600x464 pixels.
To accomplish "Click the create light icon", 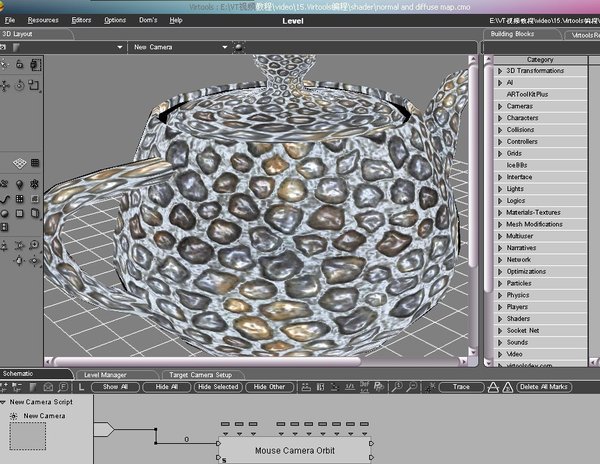I will click(19, 184).
